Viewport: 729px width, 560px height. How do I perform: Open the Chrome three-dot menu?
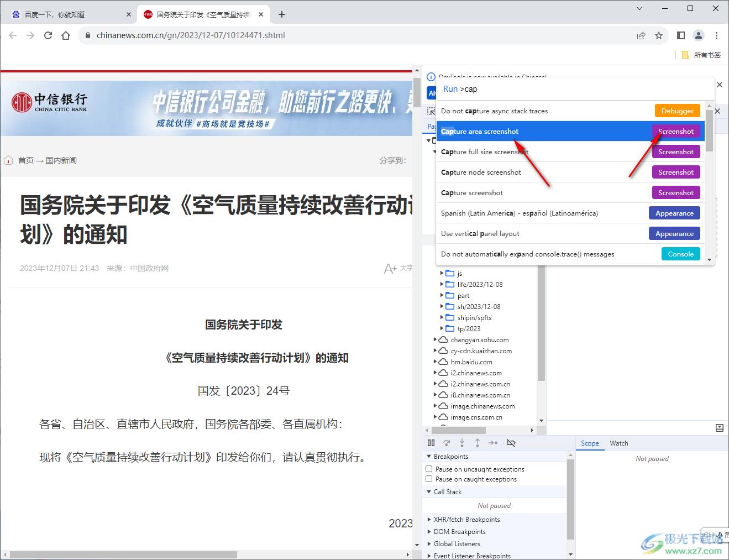716,35
